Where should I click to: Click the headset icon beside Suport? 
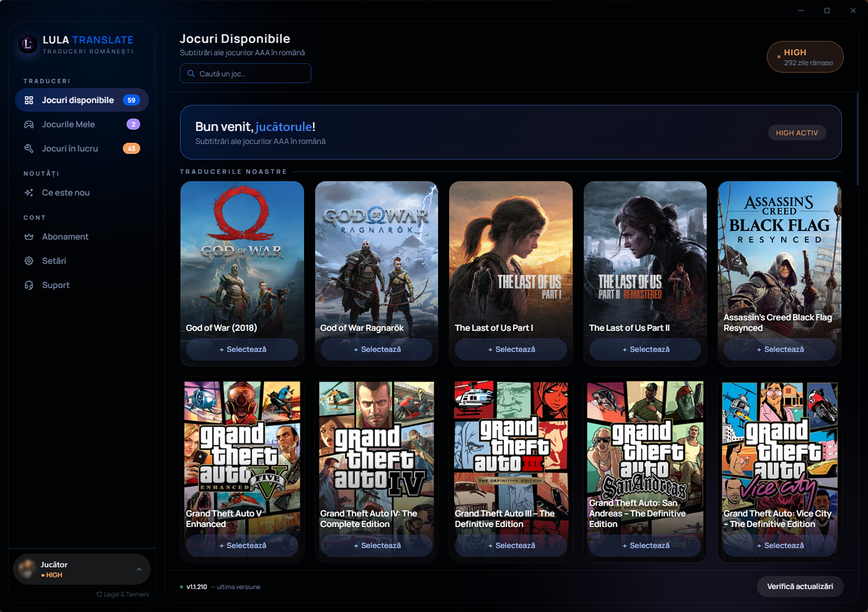coord(29,285)
